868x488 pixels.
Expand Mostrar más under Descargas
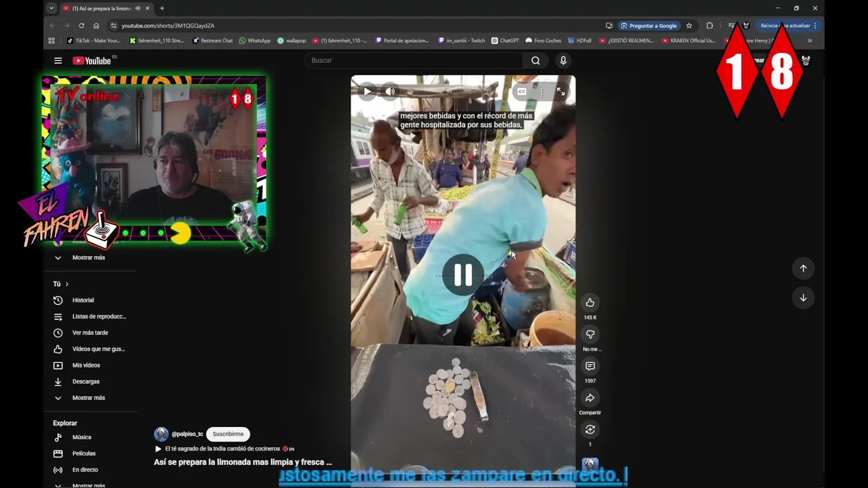90,398
